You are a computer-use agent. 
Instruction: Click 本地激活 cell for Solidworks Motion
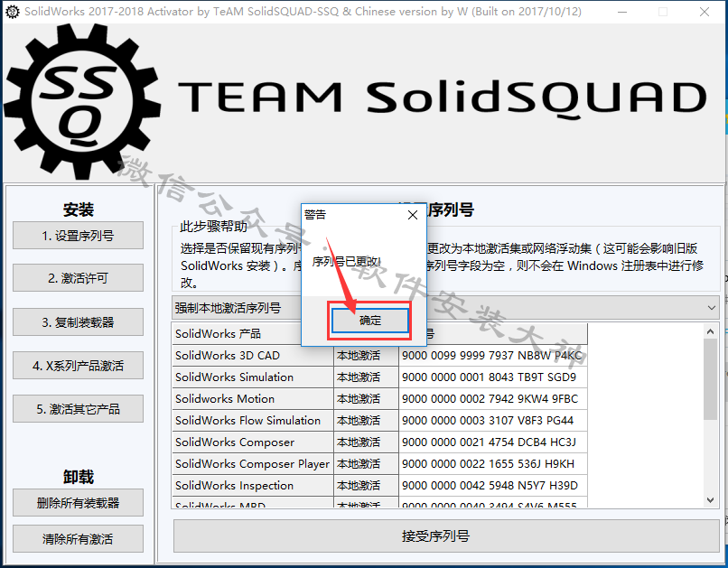tap(366, 398)
